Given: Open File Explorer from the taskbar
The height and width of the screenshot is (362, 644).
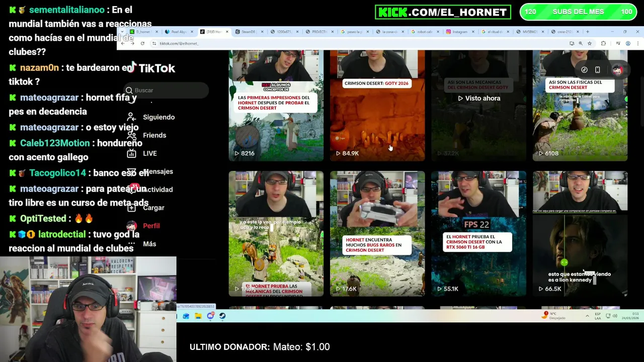Looking at the screenshot, I should click(x=198, y=316).
